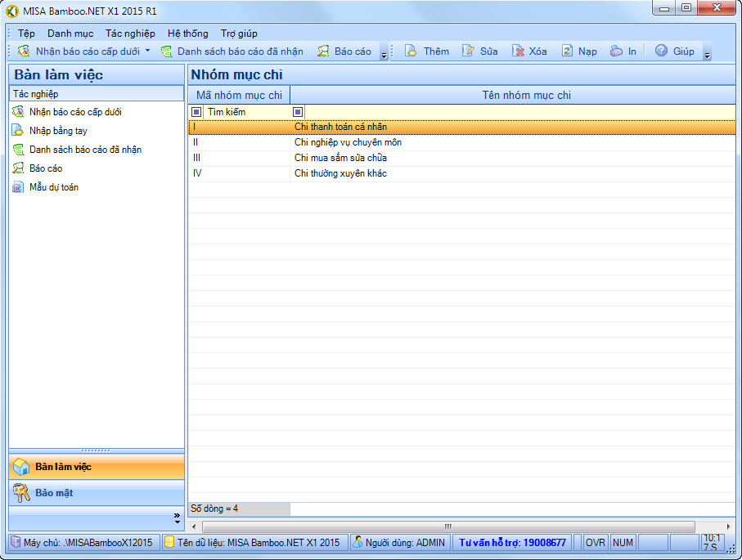Select the row Chi thanh toán cá nhân
742x560 pixels.
462,127
